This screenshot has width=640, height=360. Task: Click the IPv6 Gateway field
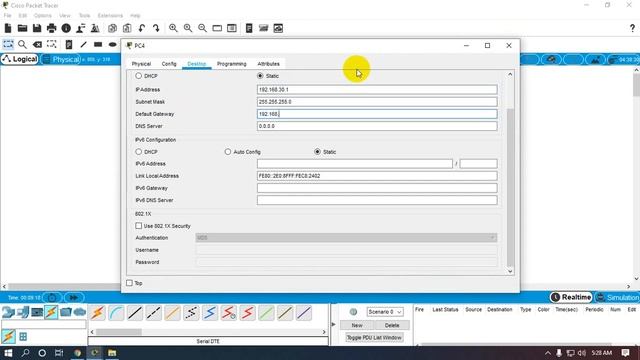point(377,188)
